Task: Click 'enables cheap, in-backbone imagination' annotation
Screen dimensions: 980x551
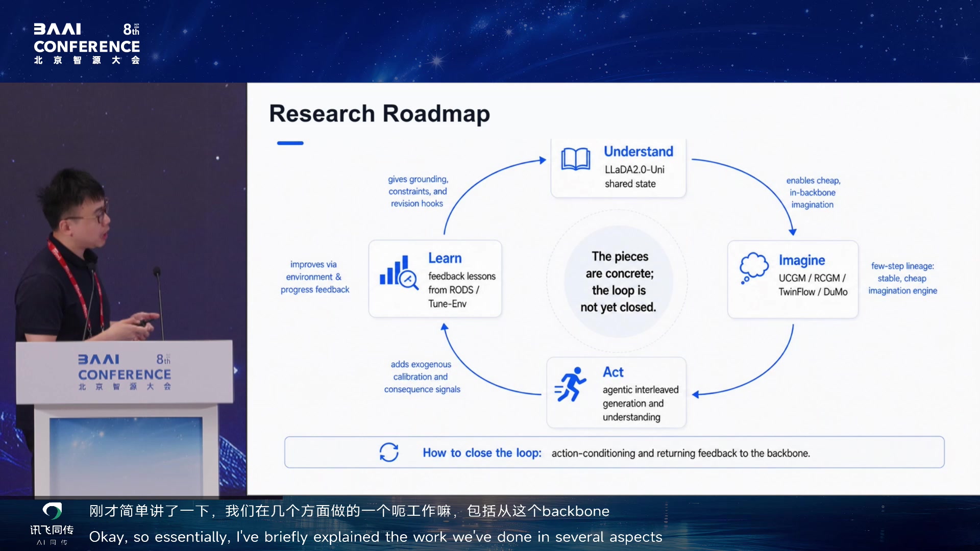Action: pyautogui.click(x=813, y=192)
